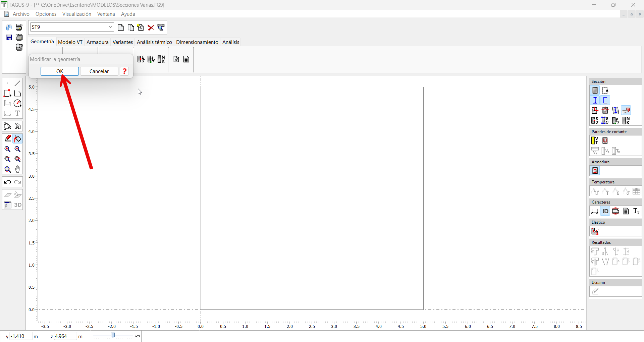
Task: Delete the section with the red X icon
Action: 151,27
